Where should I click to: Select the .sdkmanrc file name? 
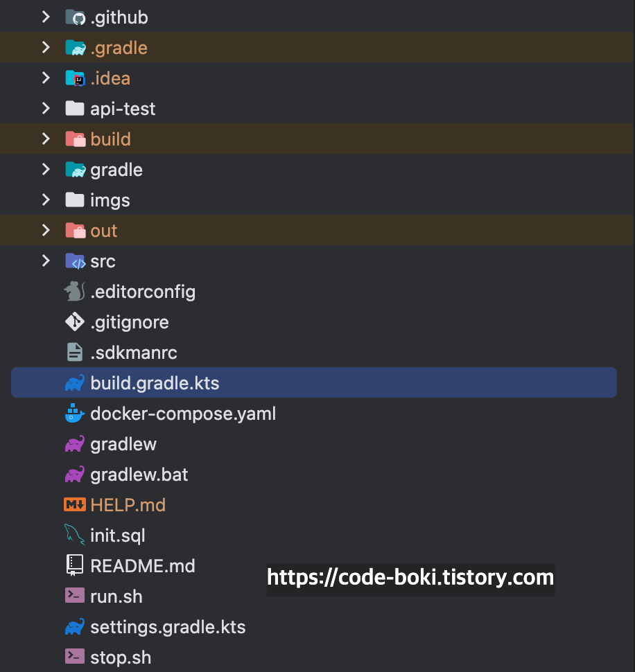tap(134, 353)
